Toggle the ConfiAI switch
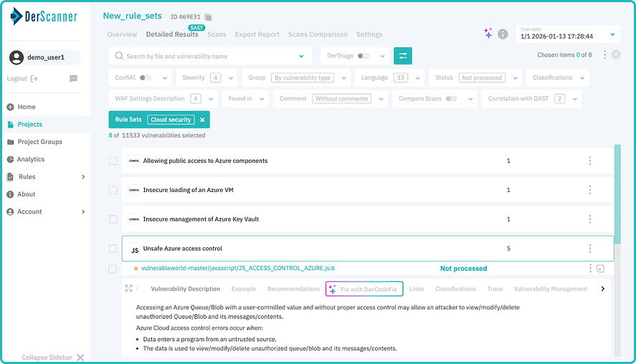 click(x=146, y=77)
